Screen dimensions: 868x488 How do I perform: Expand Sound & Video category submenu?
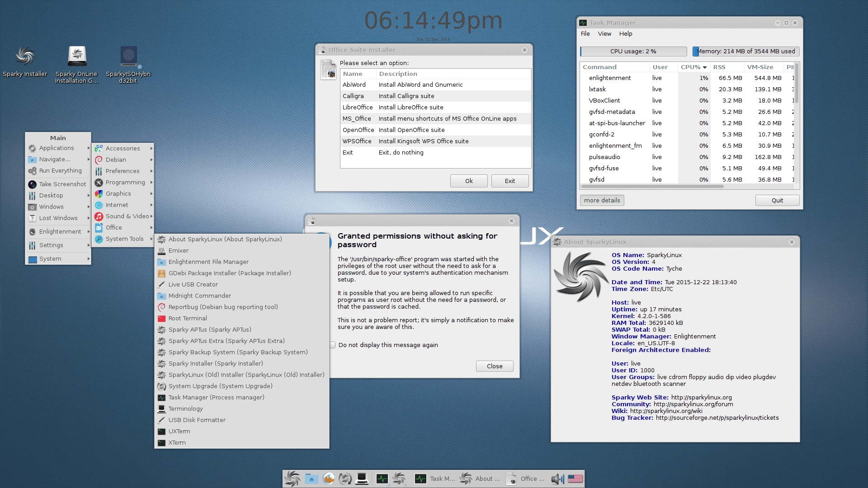click(x=123, y=216)
